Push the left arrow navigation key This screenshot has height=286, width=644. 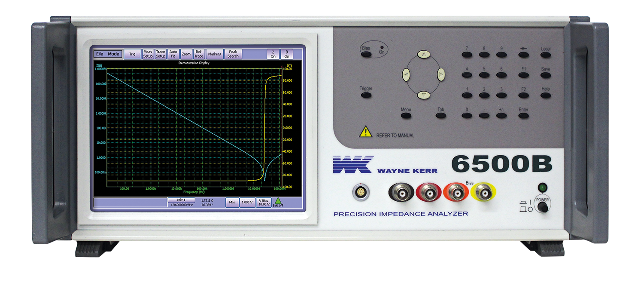pyautogui.click(x=406, y=75)
